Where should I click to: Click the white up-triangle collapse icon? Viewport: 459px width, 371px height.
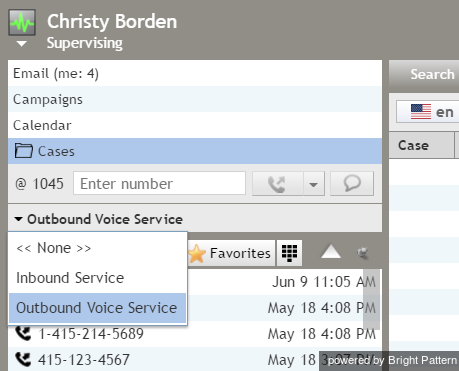(x=331, y=252)
